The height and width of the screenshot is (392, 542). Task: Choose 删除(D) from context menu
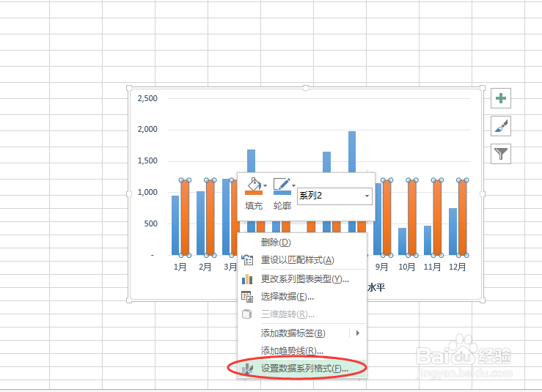pyautogui.click(x=301, y=242)
